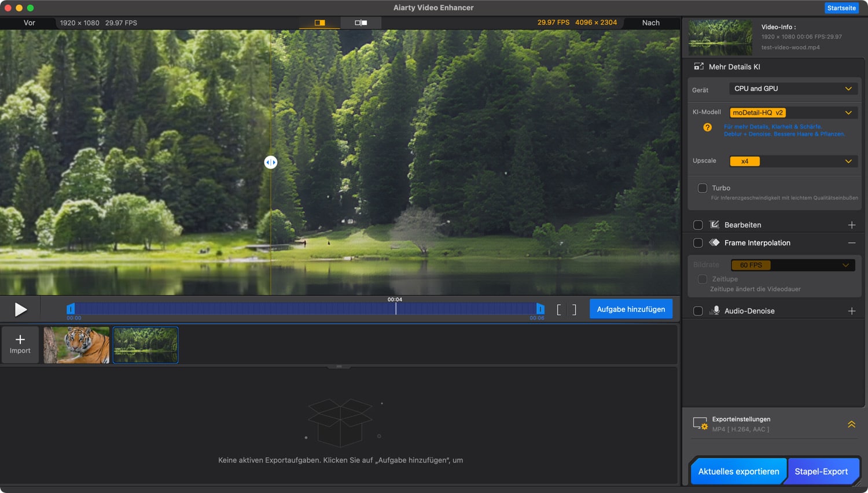Viewport: 868px width, 493px height.
Task: Select the split-slider compare view icon
Action: 319,23
